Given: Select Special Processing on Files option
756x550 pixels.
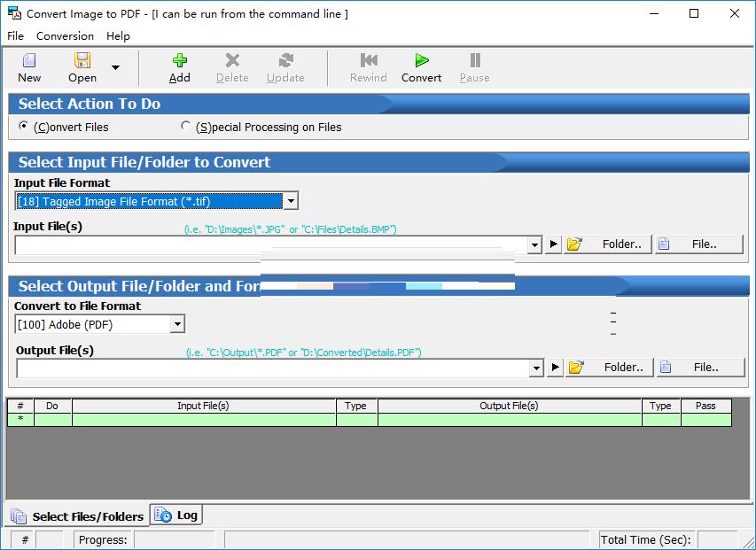Looking at the screenshot, I should pos(185,126).
